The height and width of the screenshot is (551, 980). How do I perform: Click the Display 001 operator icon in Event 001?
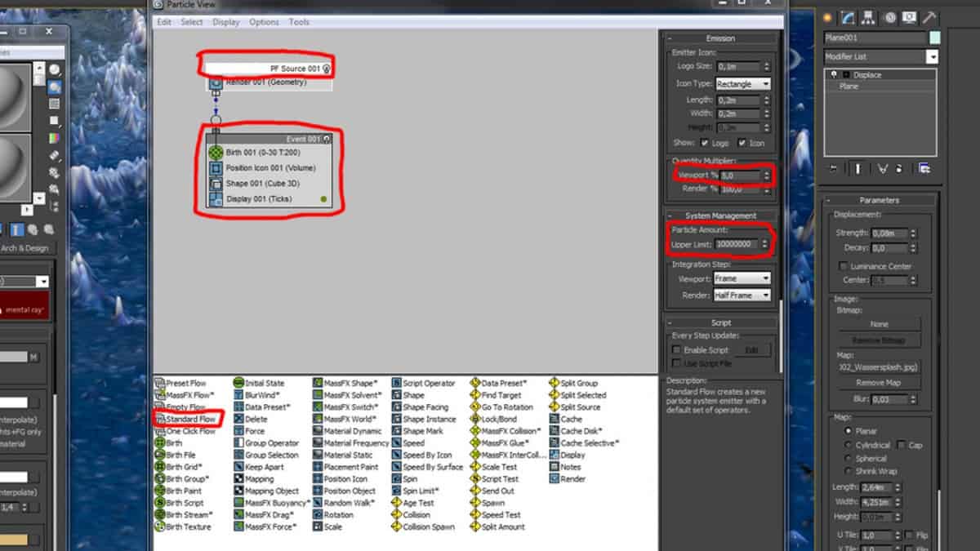tap(216, 199)
